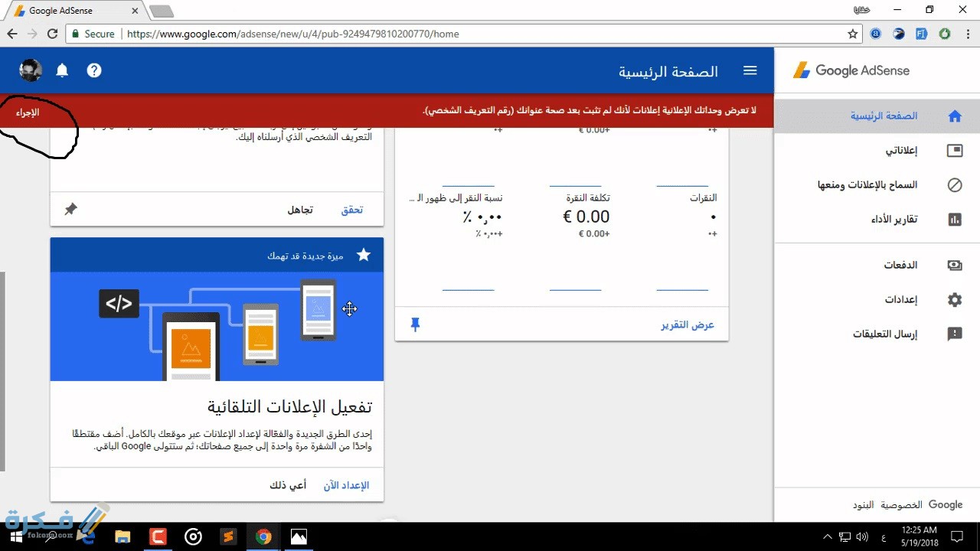Open Camtasia red icon in taskbar
The image size is (980, 551).
click(158, 536)
